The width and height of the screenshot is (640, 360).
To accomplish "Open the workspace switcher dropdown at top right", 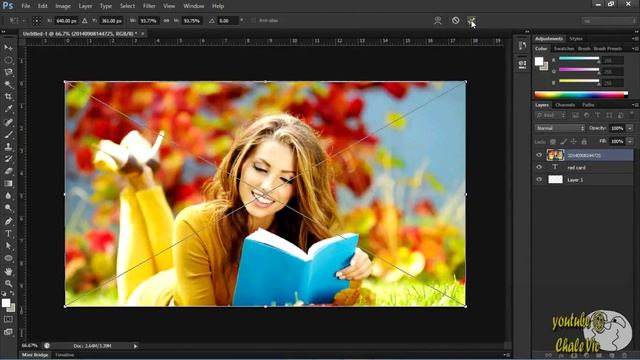I will pos(609,21).
